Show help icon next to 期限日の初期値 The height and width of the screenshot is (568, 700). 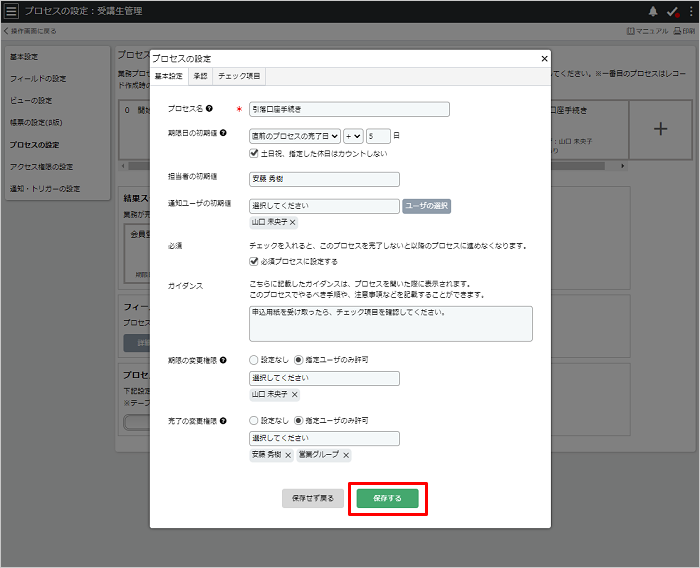[223, 133]
